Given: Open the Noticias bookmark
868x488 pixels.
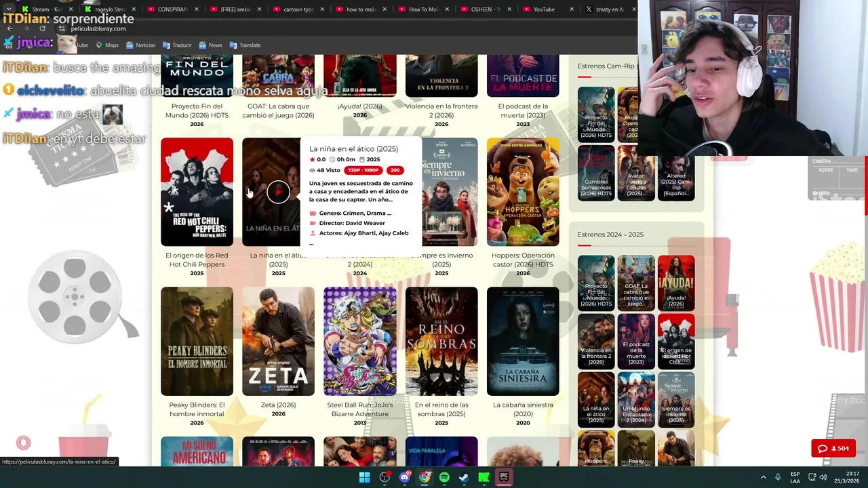Looking at the screenshot, I should [140, 45].
